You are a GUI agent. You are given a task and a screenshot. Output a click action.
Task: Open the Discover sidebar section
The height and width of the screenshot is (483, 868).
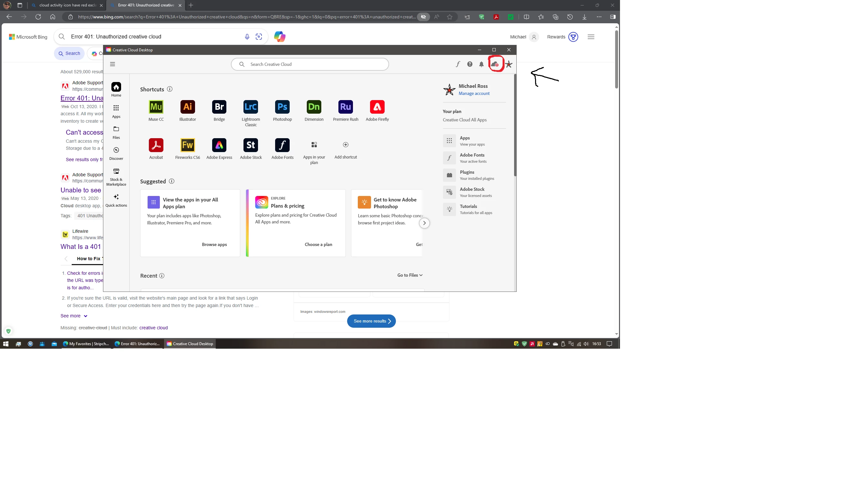[x=116, y=153]
